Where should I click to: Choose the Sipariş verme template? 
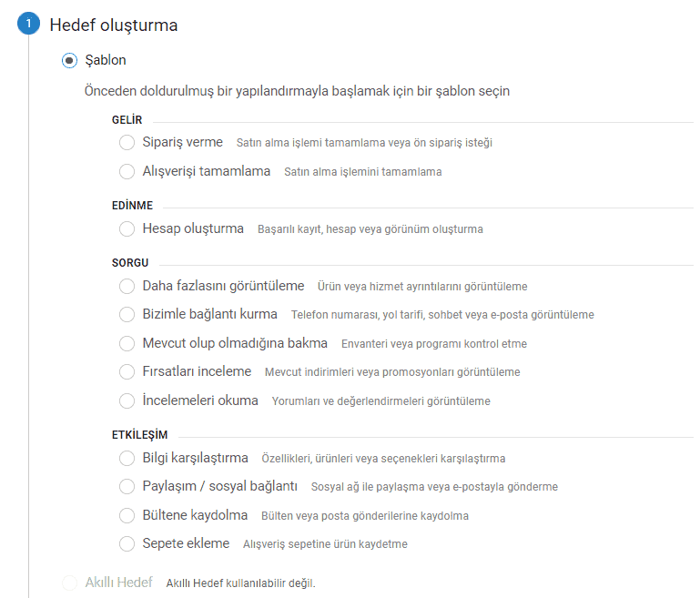tap(127, 143)
